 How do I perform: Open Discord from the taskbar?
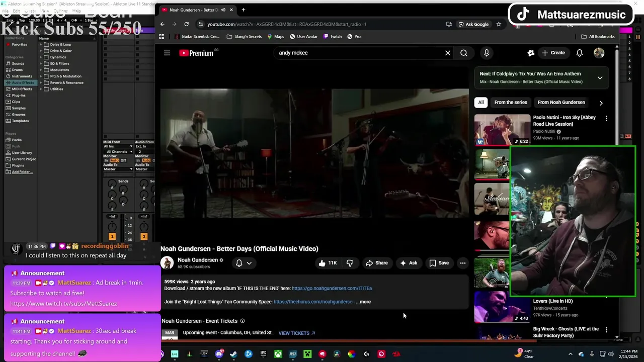pos(219,354)
